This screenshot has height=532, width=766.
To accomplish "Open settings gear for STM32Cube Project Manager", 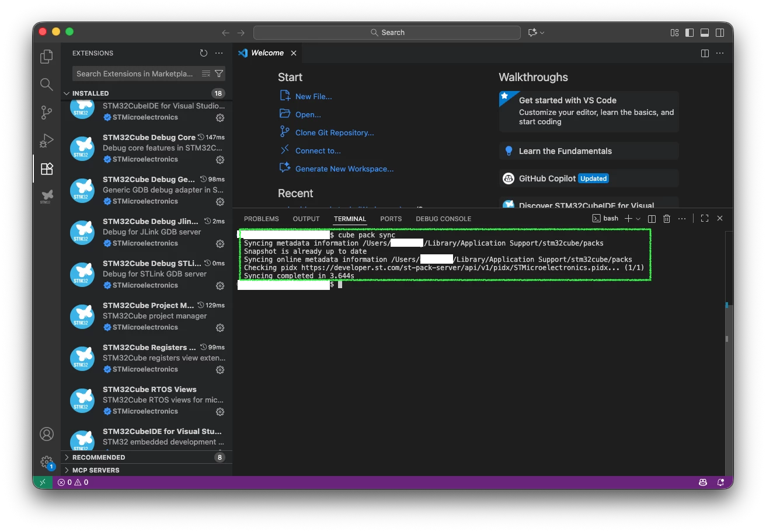I will click(220, 327).
